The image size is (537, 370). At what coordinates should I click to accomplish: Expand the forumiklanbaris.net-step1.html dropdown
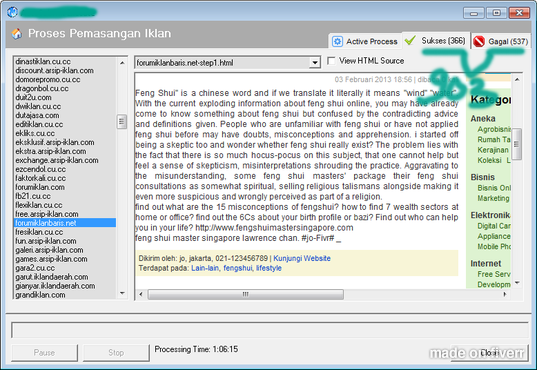pos(315,63)
